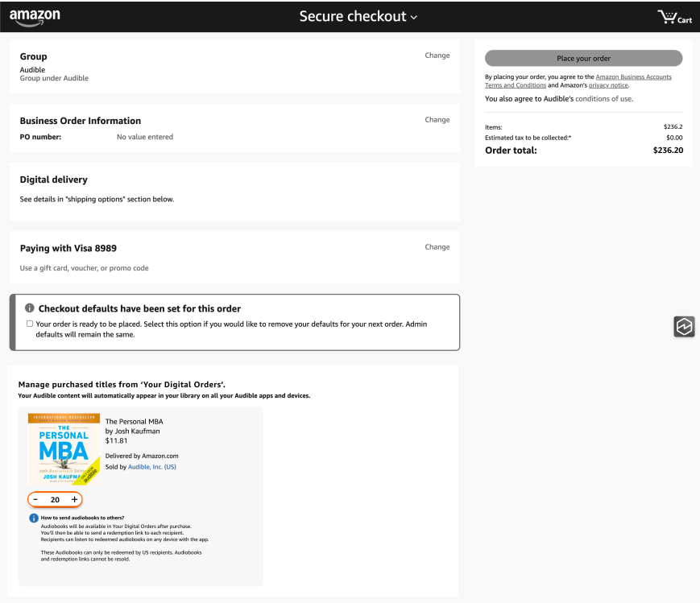
Task: Click the floating widget icon at right edge
Action: coord(684,326)
